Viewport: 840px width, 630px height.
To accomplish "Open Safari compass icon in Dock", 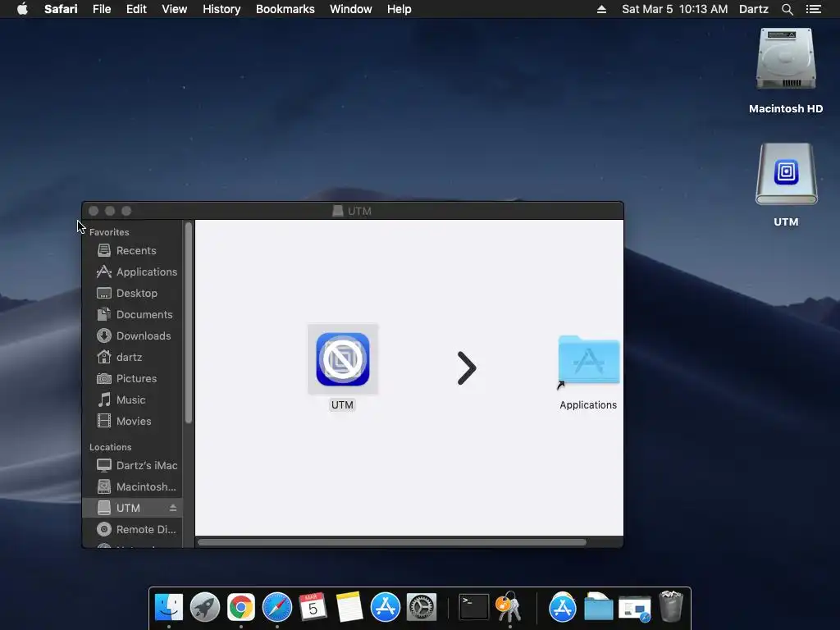I will click(277, 607).
